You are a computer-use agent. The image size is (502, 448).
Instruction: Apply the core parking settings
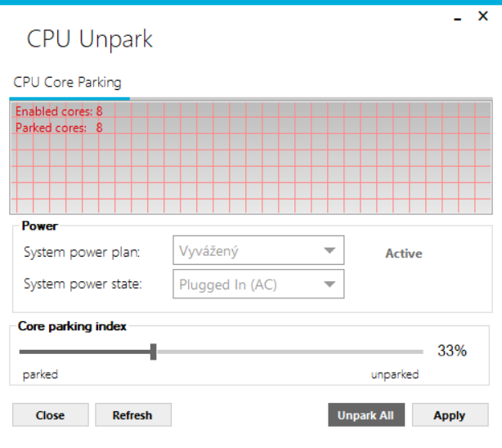click(449, 415)
